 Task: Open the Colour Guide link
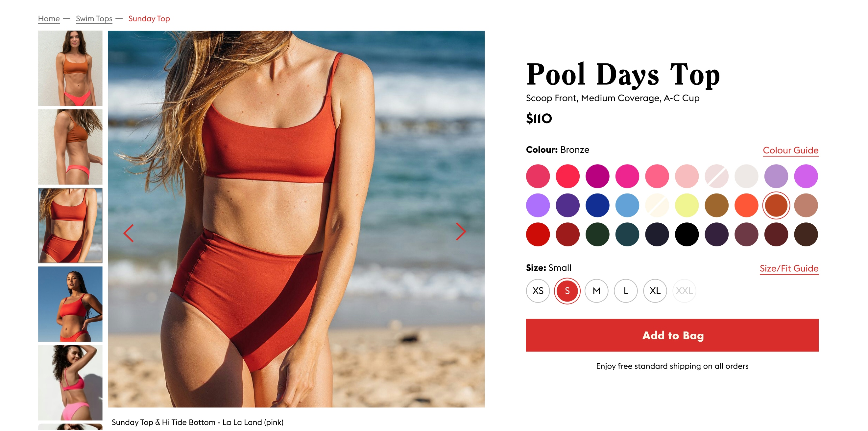pos(790,150)
